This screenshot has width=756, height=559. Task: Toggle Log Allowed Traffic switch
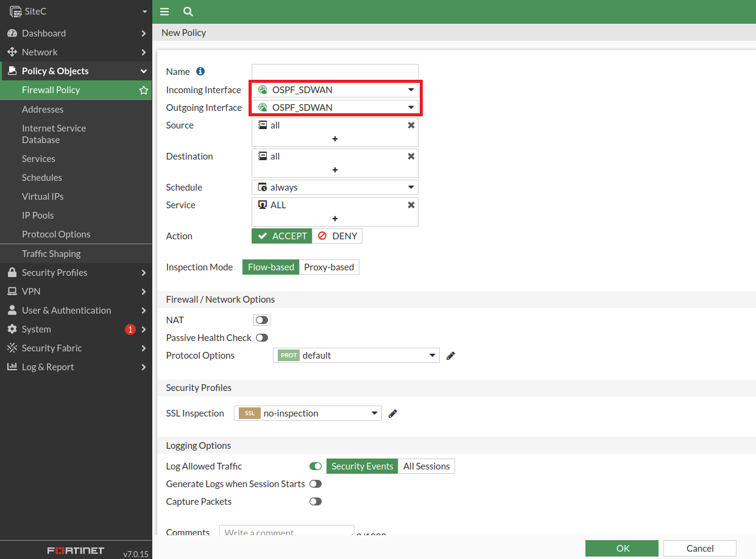(x=316, y=466)
